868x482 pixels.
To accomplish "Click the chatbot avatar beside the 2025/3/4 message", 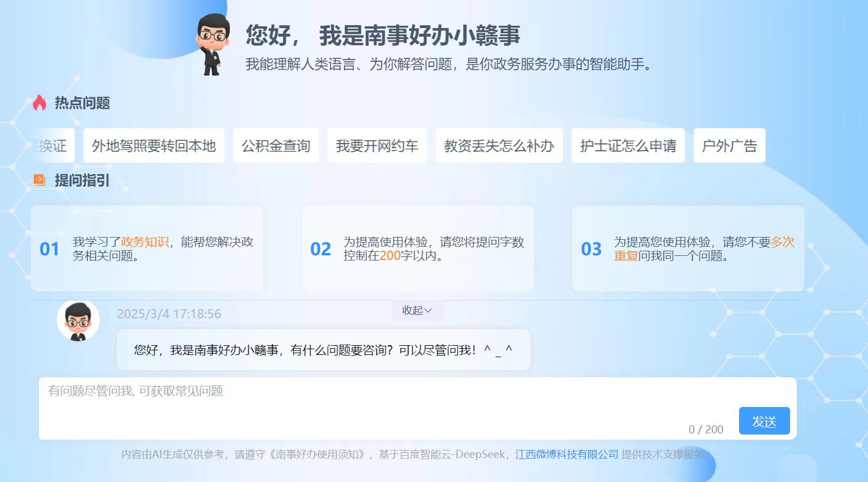I will coord(78,321).
